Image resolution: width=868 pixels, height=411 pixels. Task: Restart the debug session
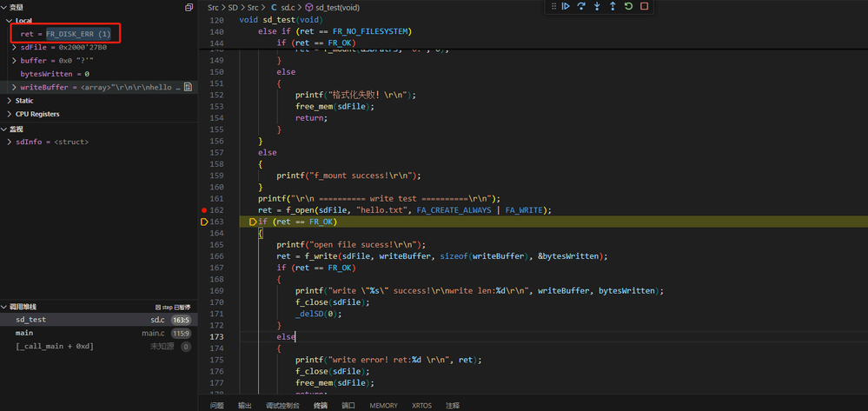(628, 6)
